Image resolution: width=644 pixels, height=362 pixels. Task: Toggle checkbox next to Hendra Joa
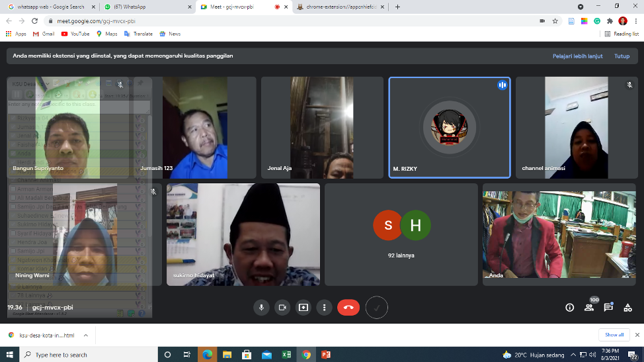tap(13, 242)
